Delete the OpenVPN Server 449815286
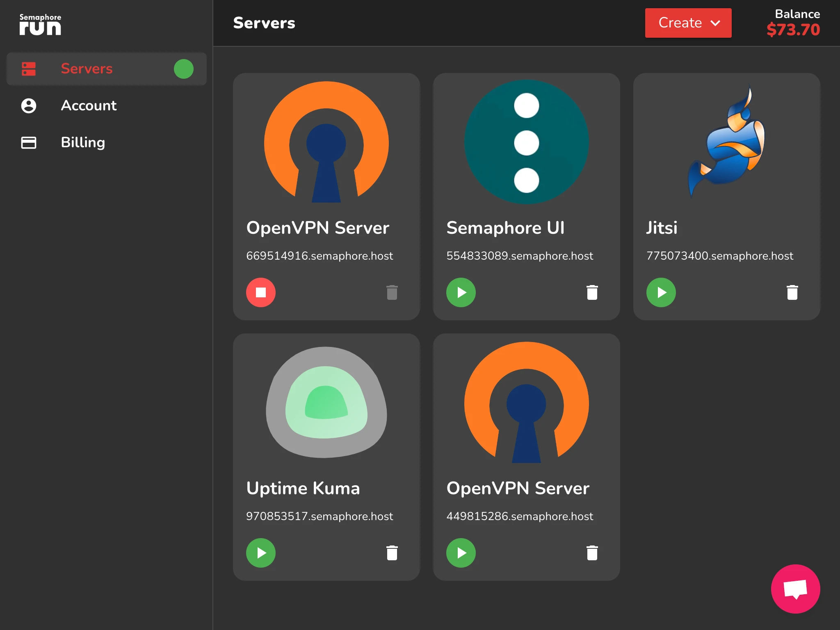Viewport: 840px width, 630px height. point(592,553)
